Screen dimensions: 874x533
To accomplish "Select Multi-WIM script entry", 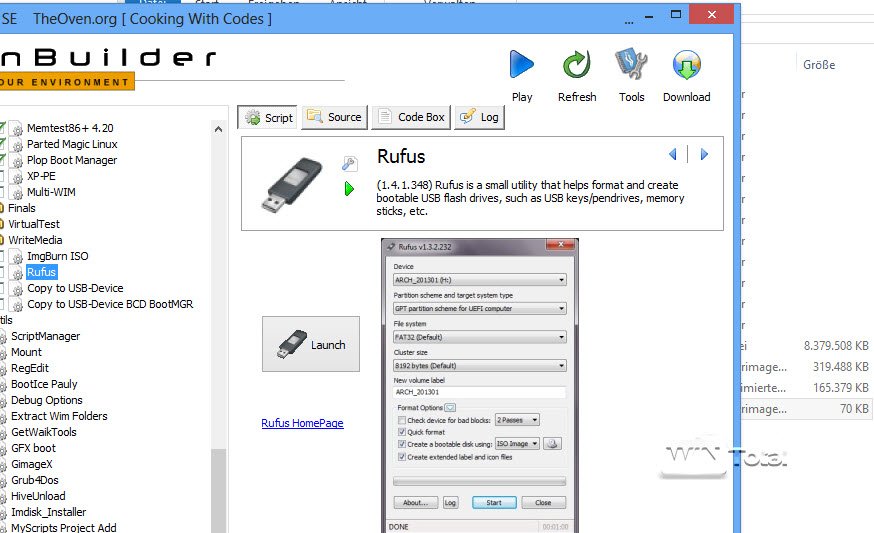I will click(x=51, y=192).
